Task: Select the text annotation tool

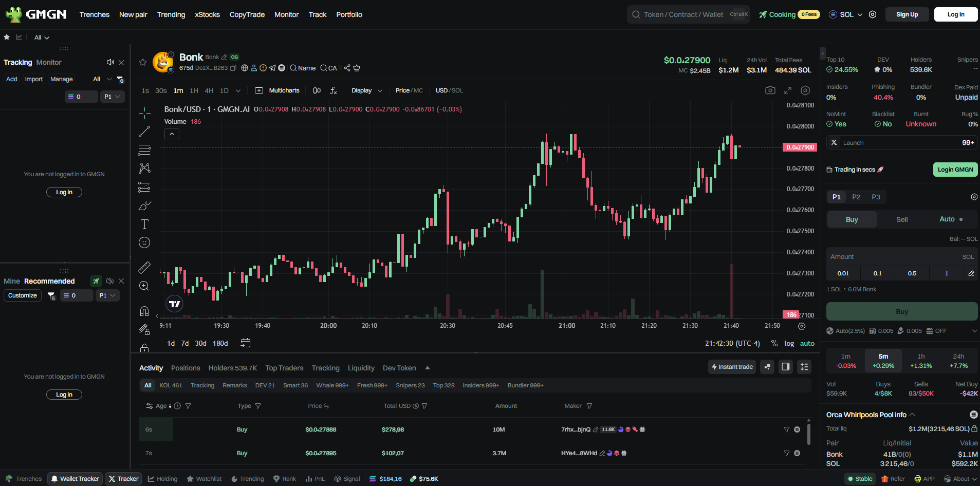Action: (x=144, y=223)
